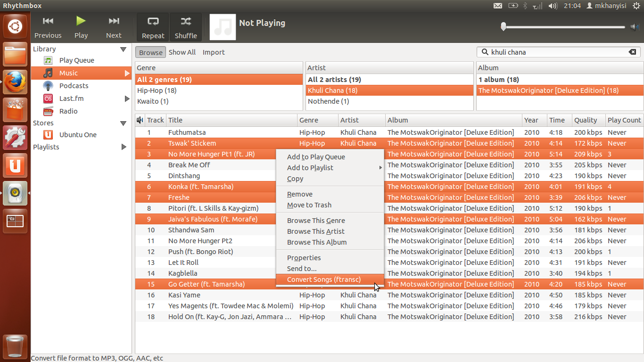Collapse the Stores section
644x362 pixels.
[x=123, y=123]
